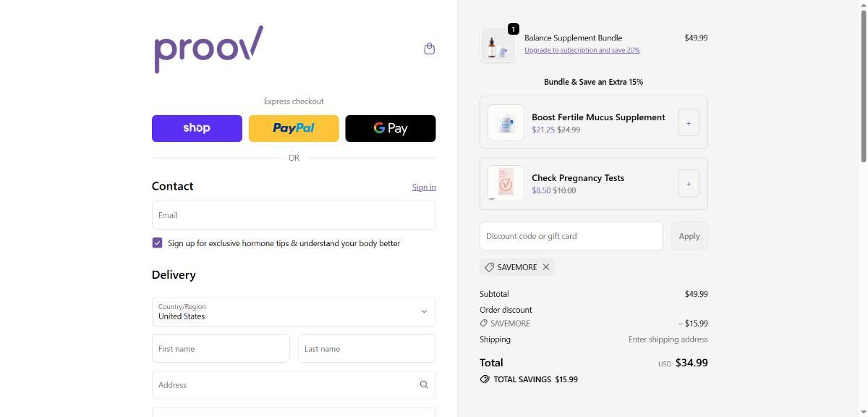868x417 pixels.
Task: Focus the Email input field
Action: click(x=294, y=215)
